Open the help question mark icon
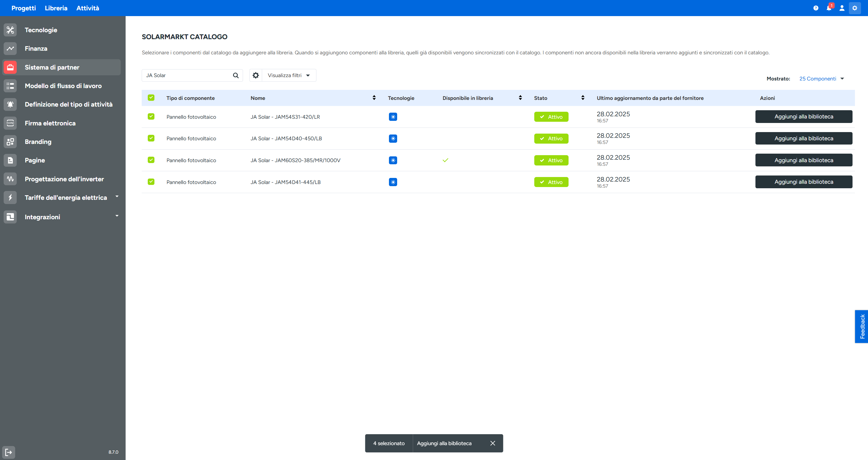868x460 pixels. (x=816, y=8)
